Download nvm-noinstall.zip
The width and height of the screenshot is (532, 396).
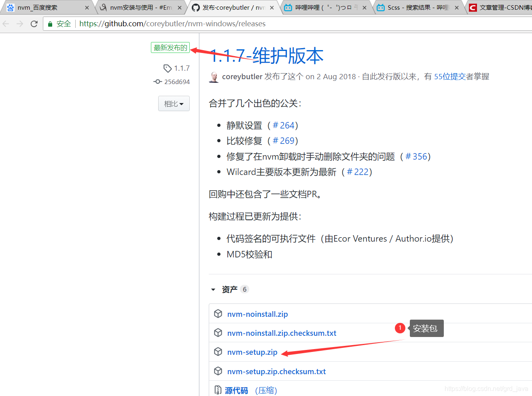[x=258, y=314]
